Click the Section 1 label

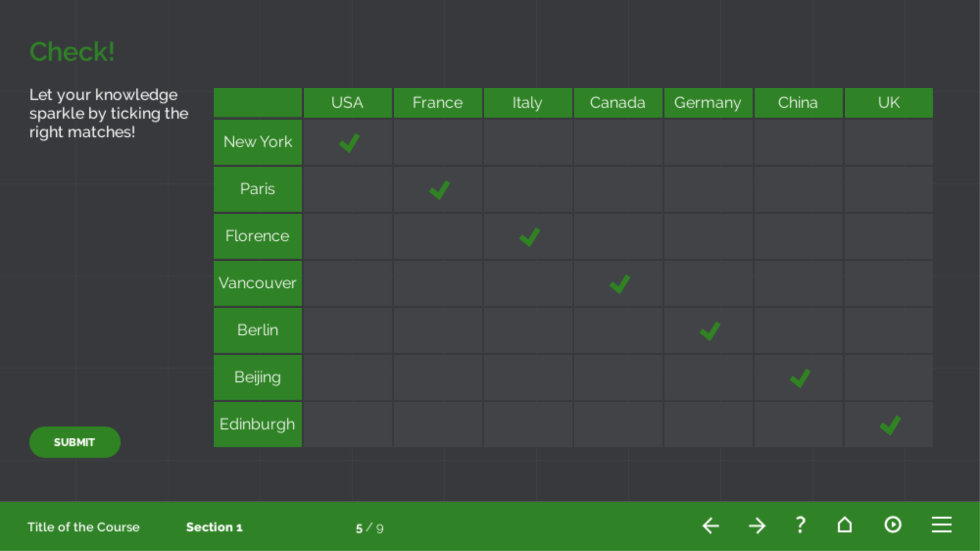point(214,527)
